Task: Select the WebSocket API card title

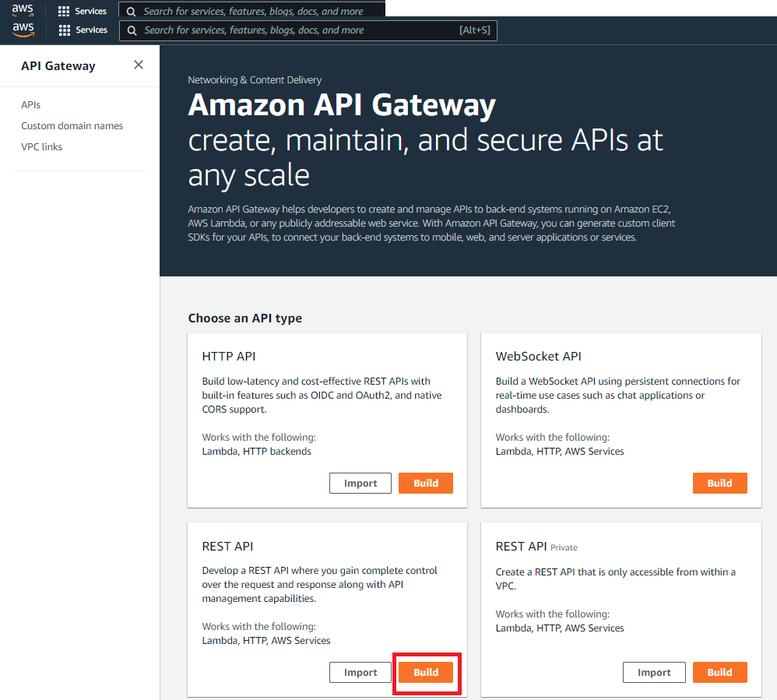Action: pos(539,357)
